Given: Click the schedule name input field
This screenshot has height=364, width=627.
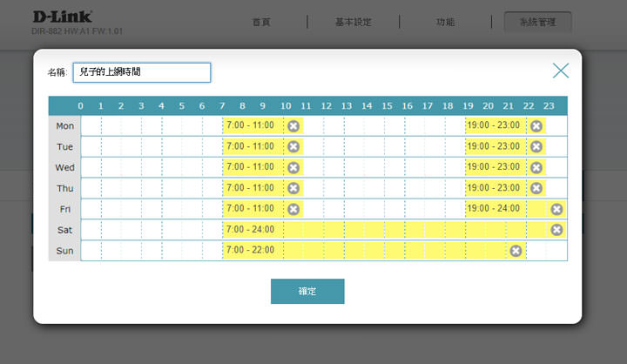Looking at the screenshot, I should 141,72.
